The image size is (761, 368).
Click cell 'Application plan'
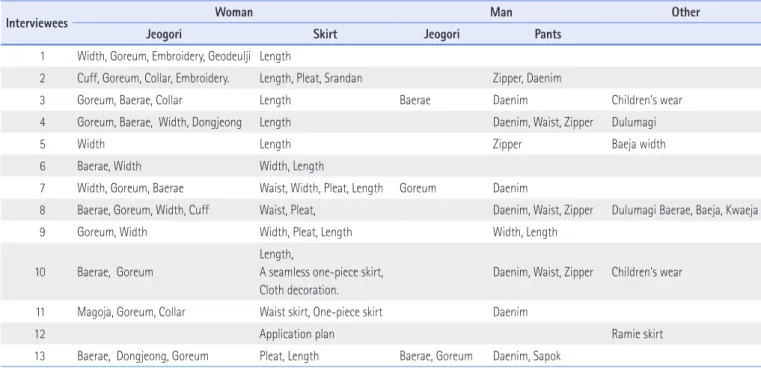(297, 334)
